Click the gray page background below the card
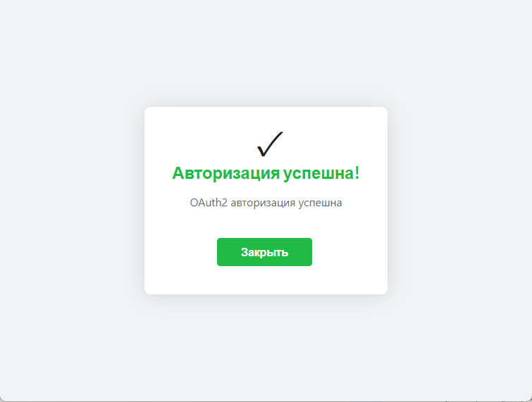The width and height of the screenshot is (532, 402). 266,347
